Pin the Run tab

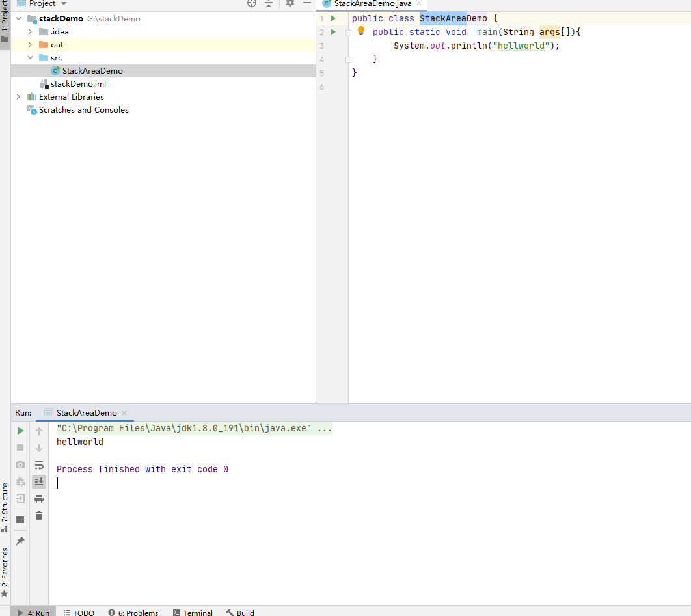pyautogui.click(x=20, y=541)
